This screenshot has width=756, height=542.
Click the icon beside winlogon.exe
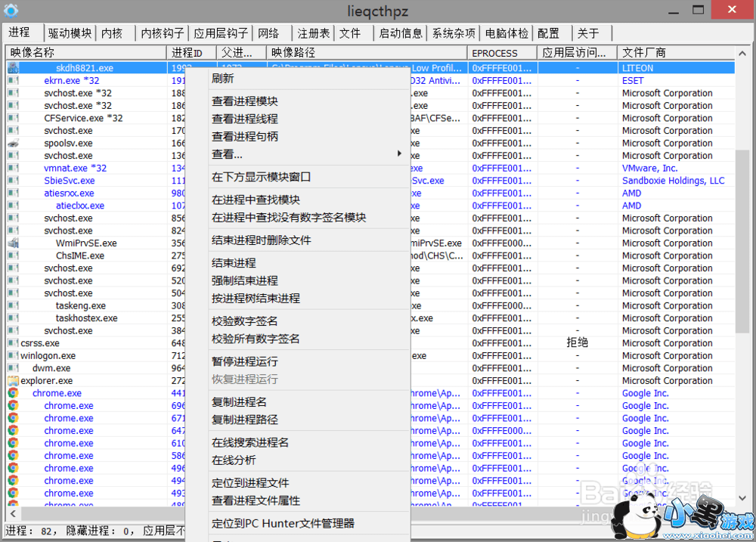coord(13,356)
